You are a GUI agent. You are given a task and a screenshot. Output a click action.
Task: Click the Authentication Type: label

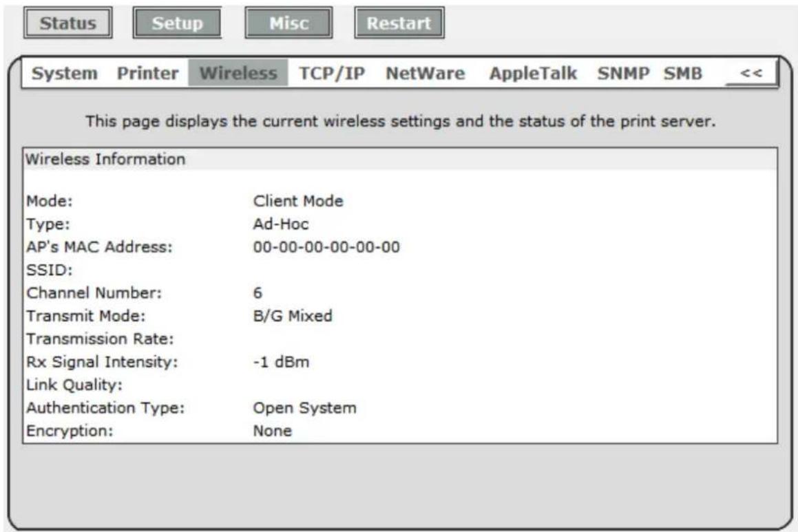105,408
